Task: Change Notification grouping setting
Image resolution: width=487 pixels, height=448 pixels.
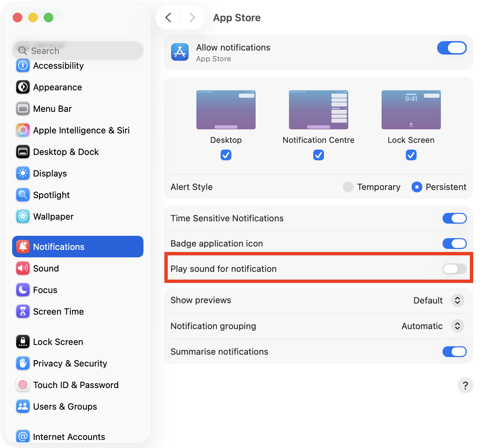Action: click(x=457, y=326)
